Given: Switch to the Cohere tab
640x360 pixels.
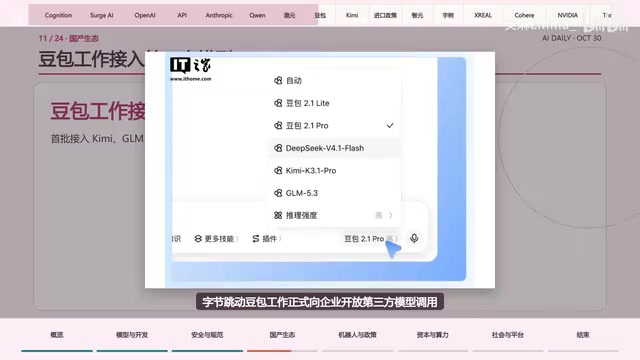Looking at the screenshot, I should click(524, 15).
